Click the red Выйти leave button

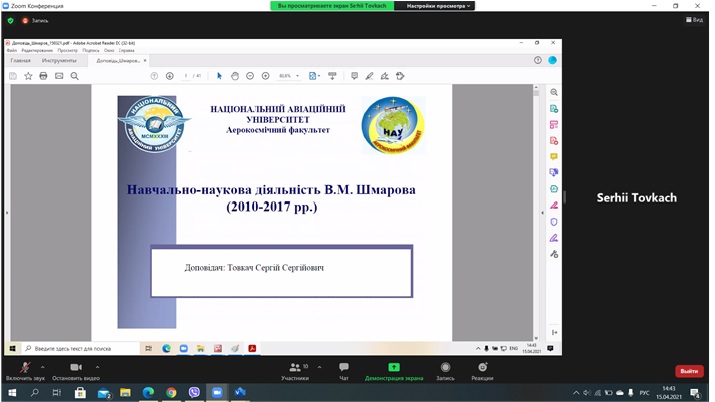click(689, 371)
